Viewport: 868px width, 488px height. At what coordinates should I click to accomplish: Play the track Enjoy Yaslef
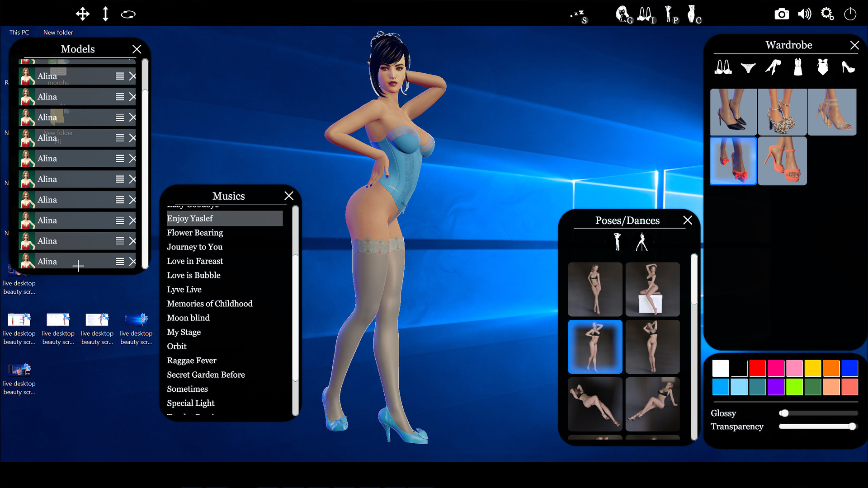190,218
